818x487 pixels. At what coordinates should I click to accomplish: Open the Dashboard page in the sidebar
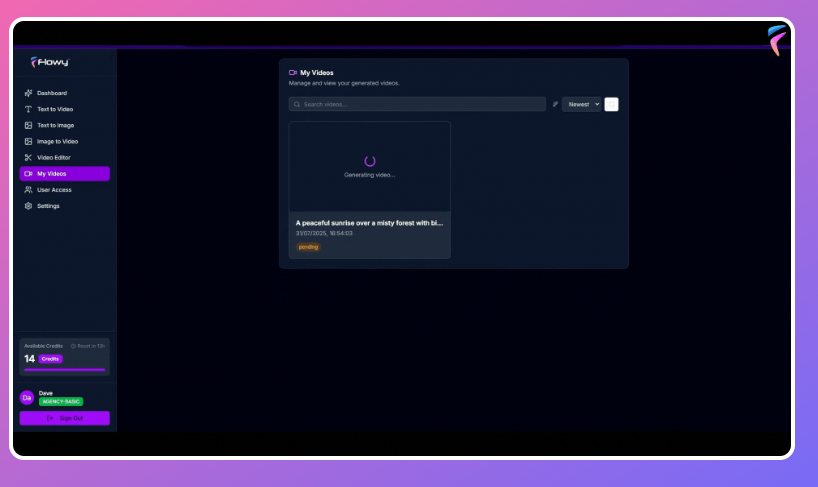[x=64, y=93]
